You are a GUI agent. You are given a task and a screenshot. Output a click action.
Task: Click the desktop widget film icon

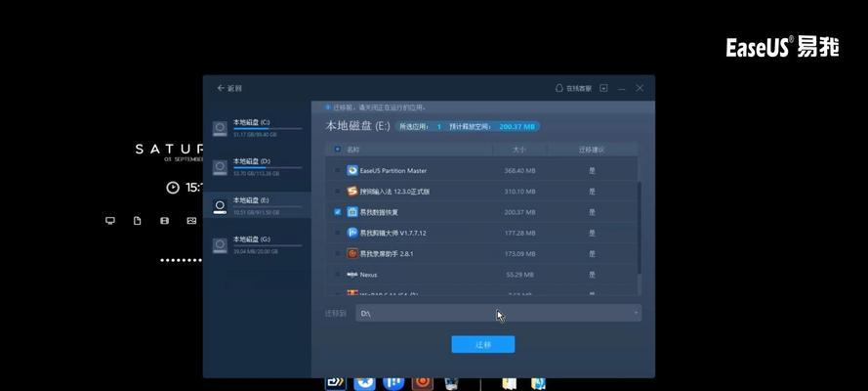164,220
